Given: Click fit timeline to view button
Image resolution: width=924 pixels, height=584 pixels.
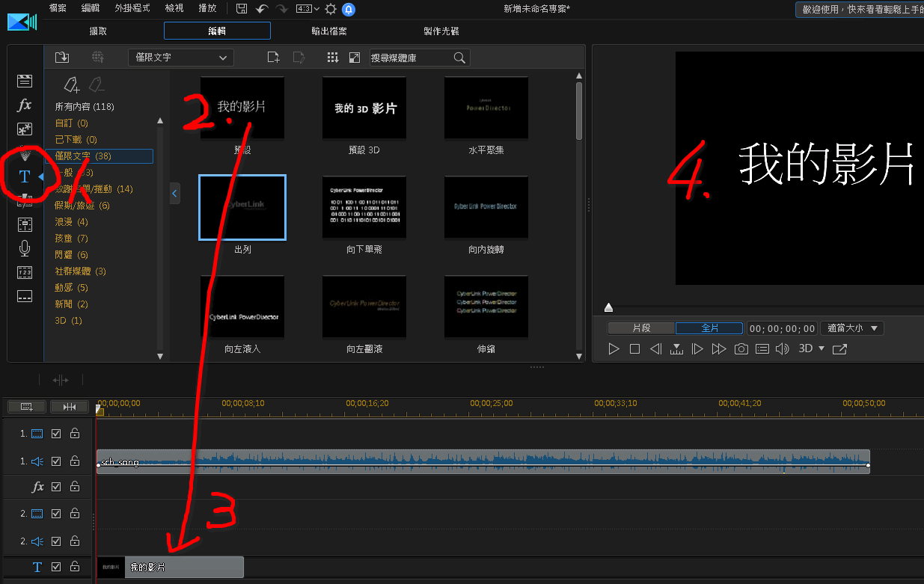Looking at the screenshot, I should pyautogui.click(x=70, y=407).
